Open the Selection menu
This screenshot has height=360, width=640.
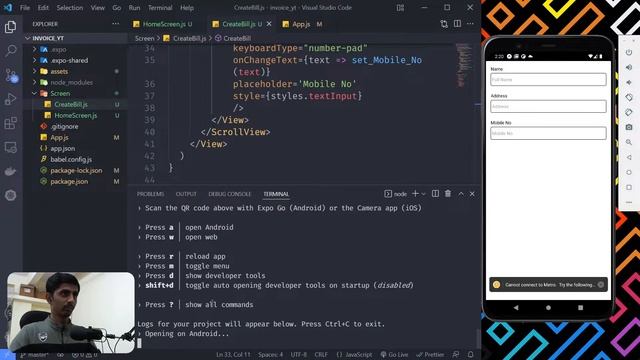point(70,8)
